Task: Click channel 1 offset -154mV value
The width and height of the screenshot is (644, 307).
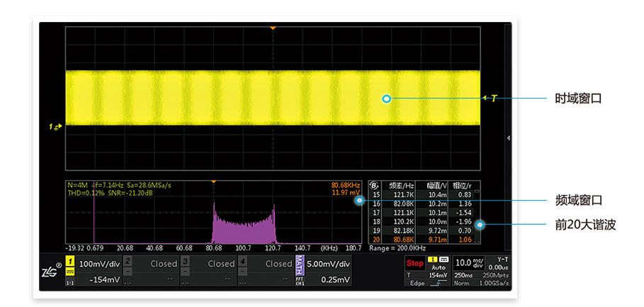Action: pyautogui.click(x=105, y=280)
